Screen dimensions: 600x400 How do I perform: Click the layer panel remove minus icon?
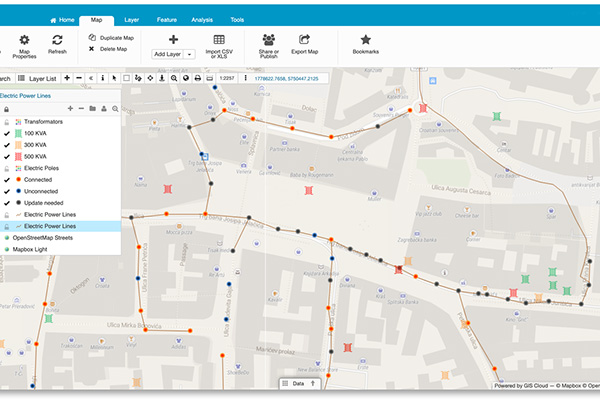[x=81, y=109]
